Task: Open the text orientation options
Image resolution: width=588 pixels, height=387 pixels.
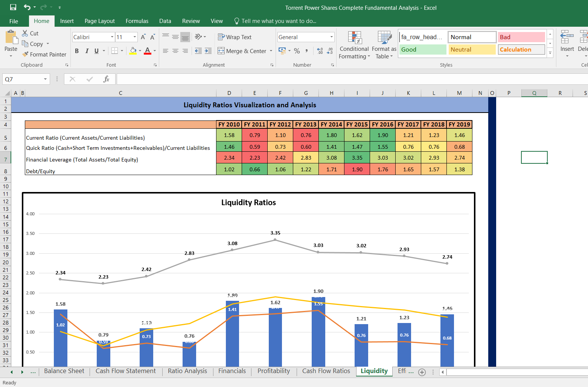Action: pos(200,37)
